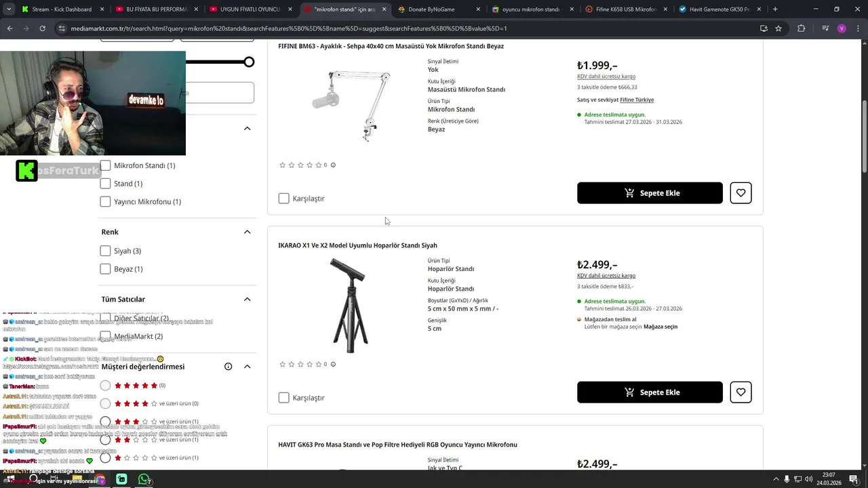
Task: Open a new browser tab
Action: [x=775, y=9]
